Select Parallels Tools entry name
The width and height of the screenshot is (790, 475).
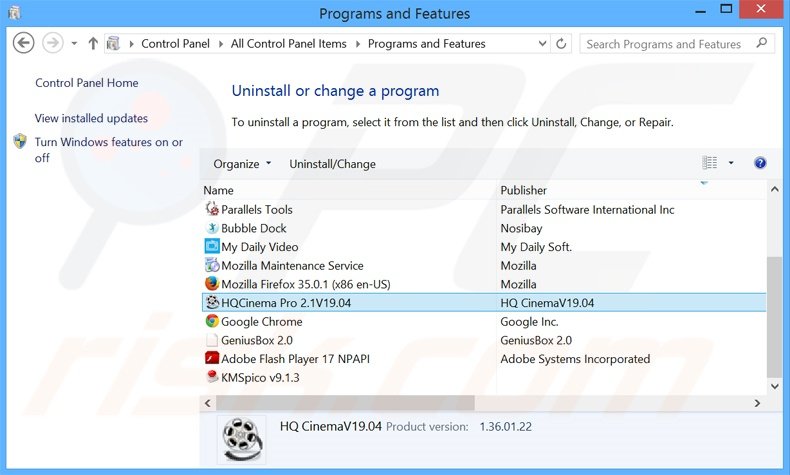tap(256, 210)
